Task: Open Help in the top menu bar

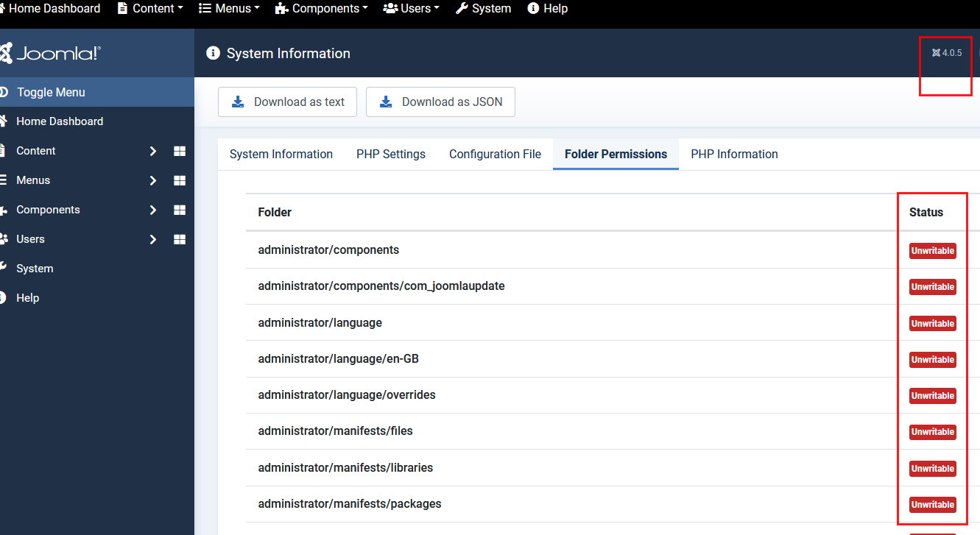Action: [x=548, y=9]
